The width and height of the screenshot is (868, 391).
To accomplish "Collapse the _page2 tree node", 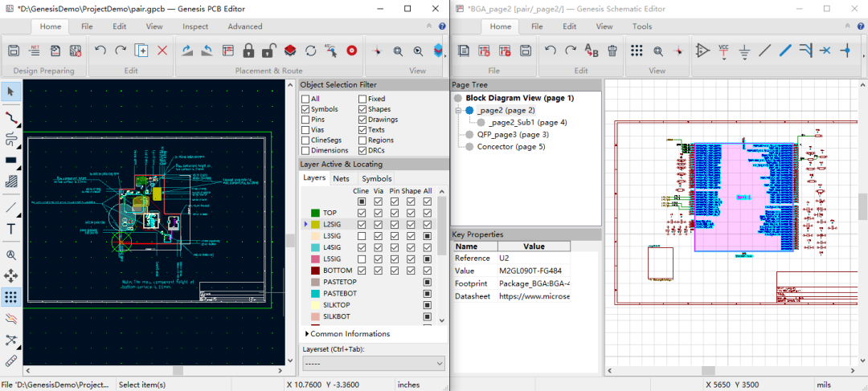I will 457,110.
